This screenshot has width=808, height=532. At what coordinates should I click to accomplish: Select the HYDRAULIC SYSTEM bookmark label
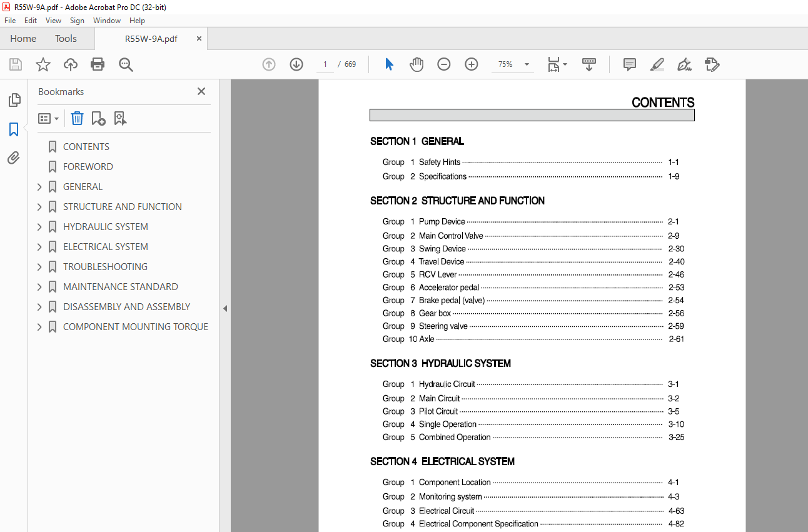point(106,227)
